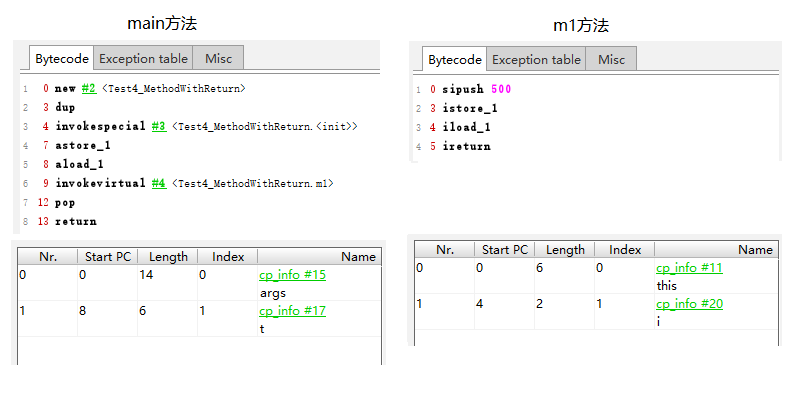
Task: Click the 'invokevirtual' opcode text
Action: [x=101, y=184]
